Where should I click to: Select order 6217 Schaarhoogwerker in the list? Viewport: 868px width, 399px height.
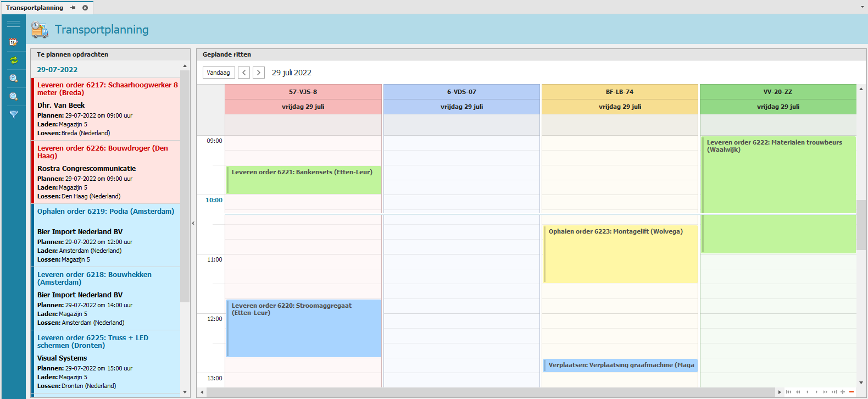[107, 109]
